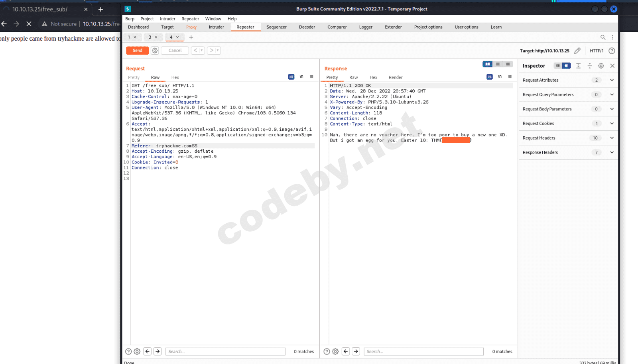Image resolution: width=638 pixels, height=364 pixels.
Task: Stop loading the browser page
Action: point(29,24)
